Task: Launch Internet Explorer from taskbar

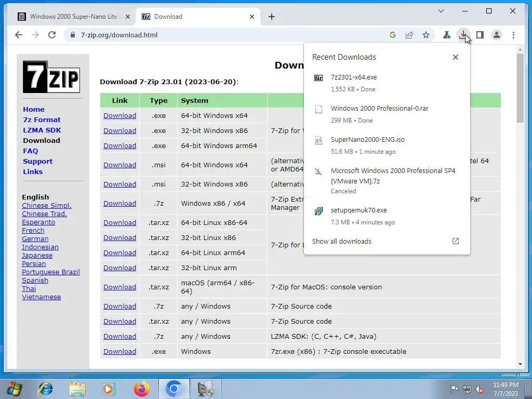Action: (46, 389)
